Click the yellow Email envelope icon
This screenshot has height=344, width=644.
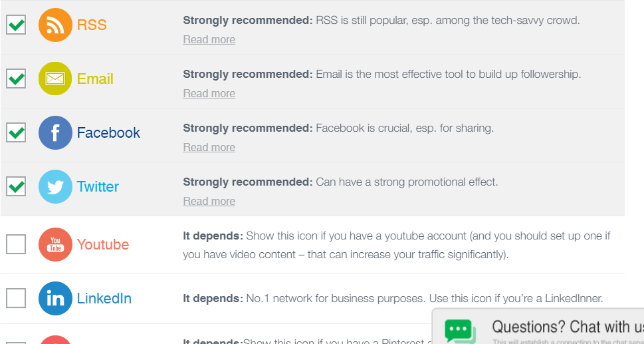click(55, 79)
